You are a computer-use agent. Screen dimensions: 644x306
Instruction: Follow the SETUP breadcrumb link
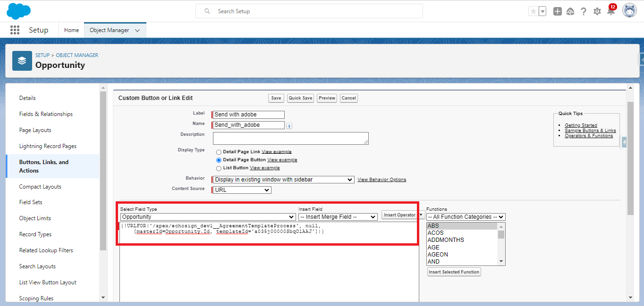click(42, 55)
